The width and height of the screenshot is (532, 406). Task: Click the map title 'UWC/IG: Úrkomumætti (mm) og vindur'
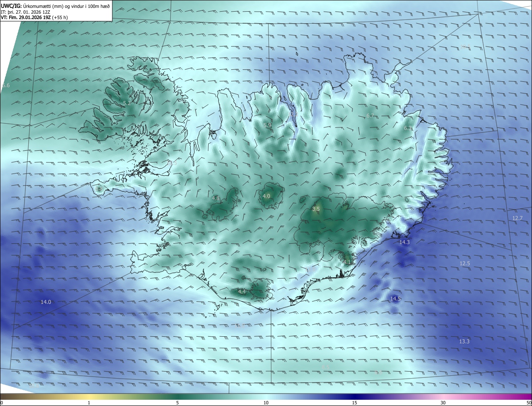(55, 6)
